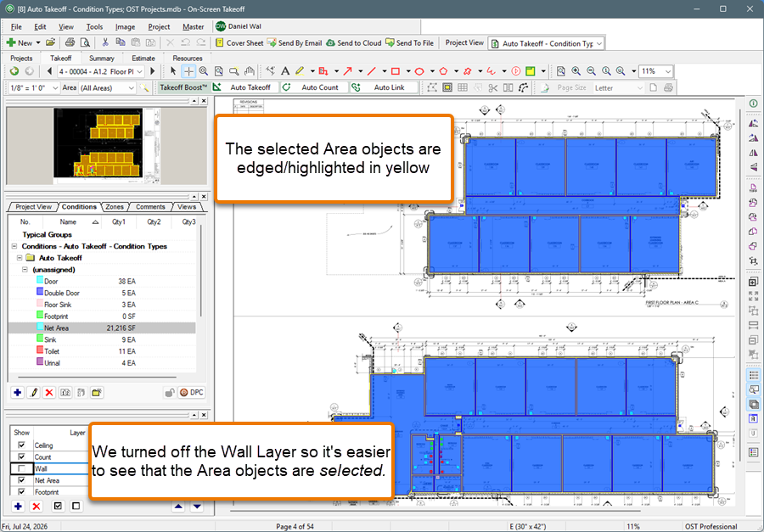Viewport: 764px width, 532px height.
Task: Open the Master menu
Action: 193,27
